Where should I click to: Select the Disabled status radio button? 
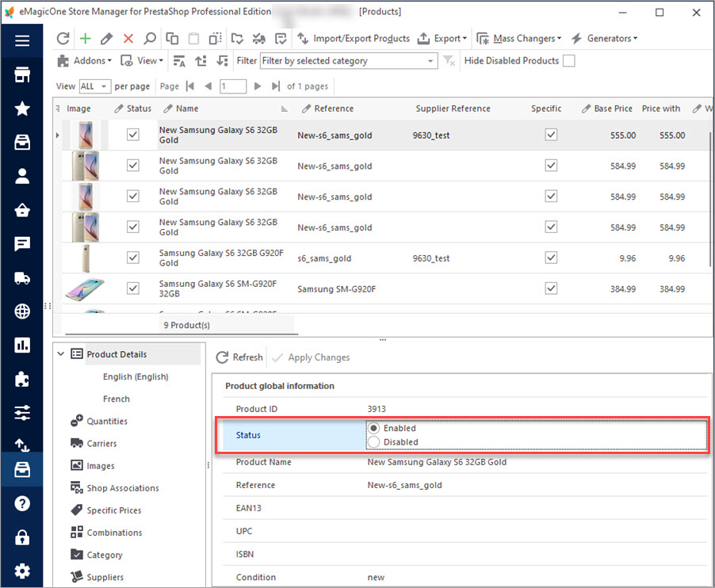tap(373, 442)
